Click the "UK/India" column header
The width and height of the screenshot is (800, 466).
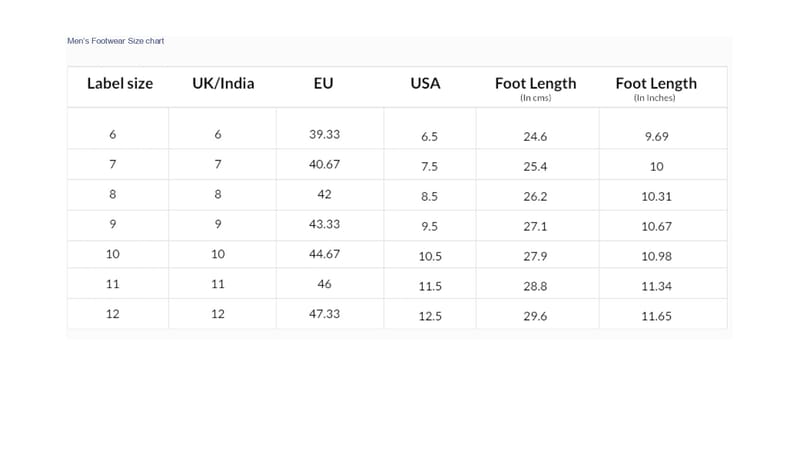coord(223,84)
